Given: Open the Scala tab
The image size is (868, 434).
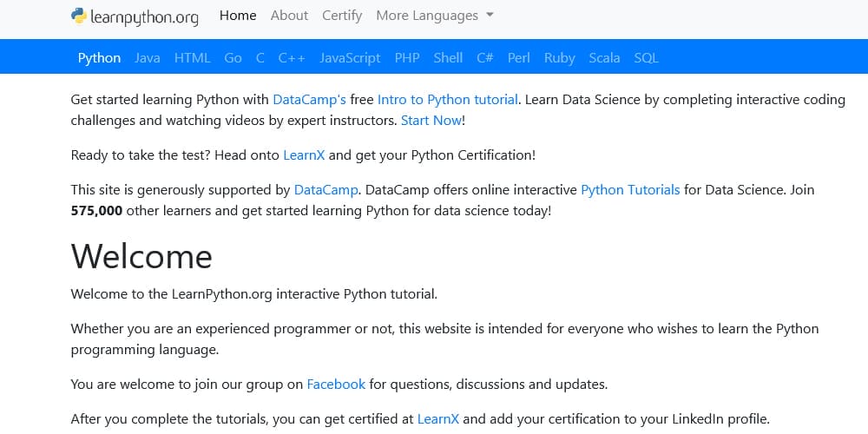Looking at the screenshot, I should (x=604, y=58).
